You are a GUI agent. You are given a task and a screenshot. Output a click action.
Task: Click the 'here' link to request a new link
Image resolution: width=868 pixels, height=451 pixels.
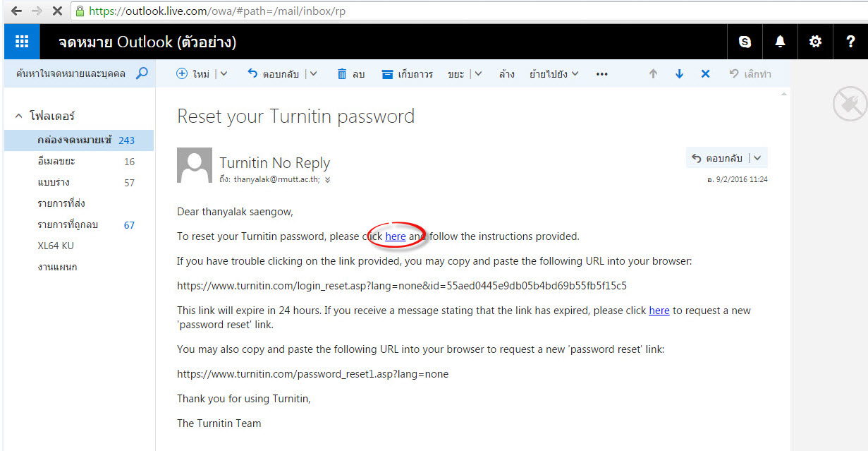659,311
